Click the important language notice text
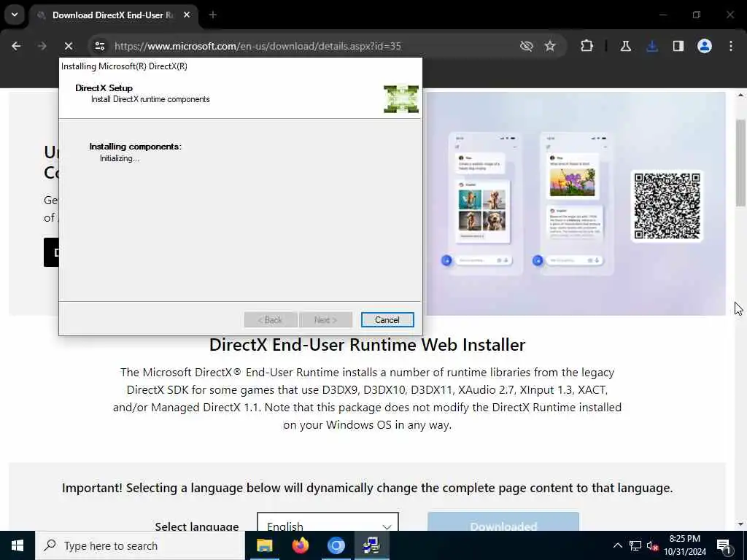Image resolution: width=747 pixels, height=560 pixels. tap(367, 488)
